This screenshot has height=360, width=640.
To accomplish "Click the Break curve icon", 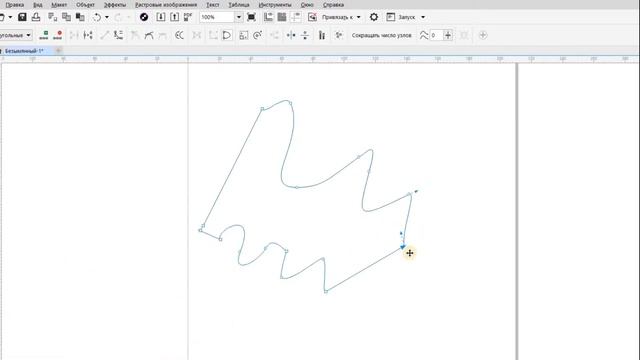I will point(88,35).
